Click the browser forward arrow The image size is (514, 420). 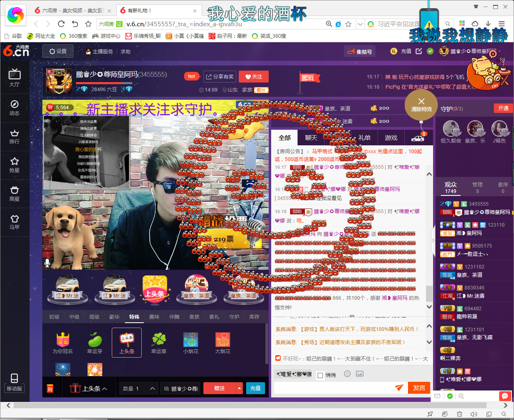[x=48, y=24]
